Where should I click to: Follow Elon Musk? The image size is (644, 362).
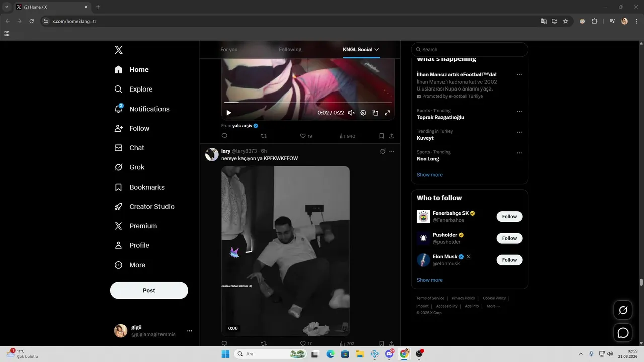point(509,260)
